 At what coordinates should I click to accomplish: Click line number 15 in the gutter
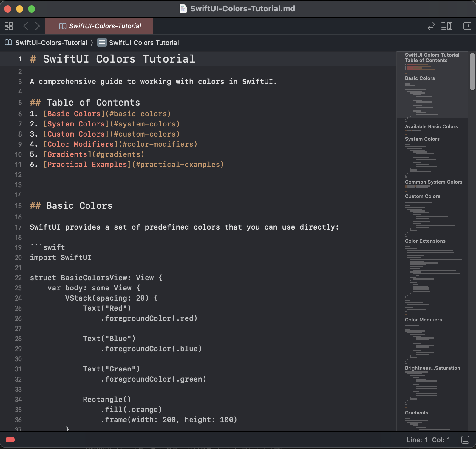pos(18,206)
